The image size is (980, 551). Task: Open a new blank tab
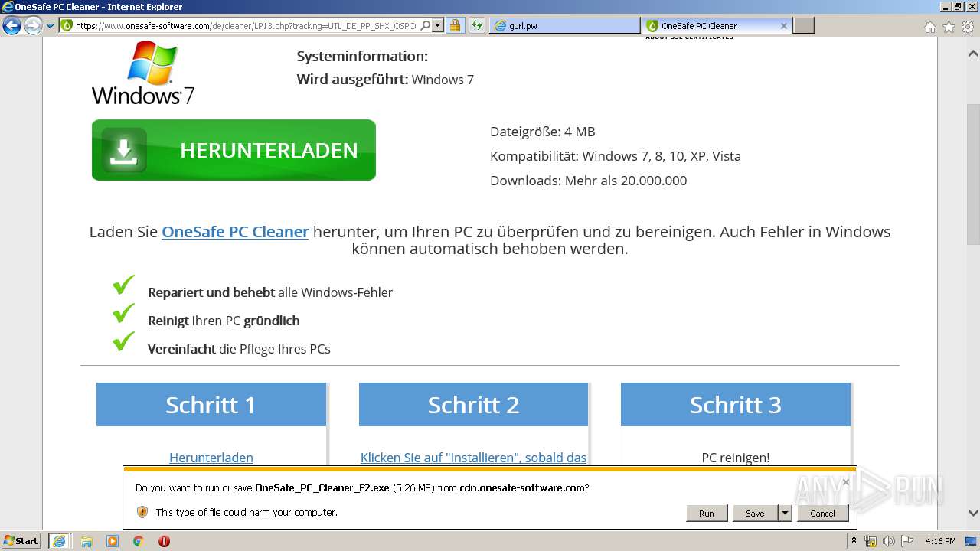click(803, 25)
